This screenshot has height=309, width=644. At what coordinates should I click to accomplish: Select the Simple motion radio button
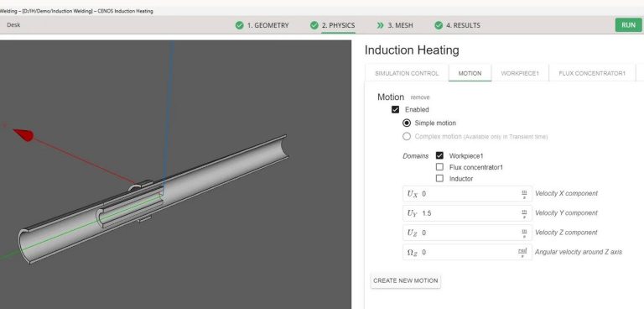[x=407, y=123]
